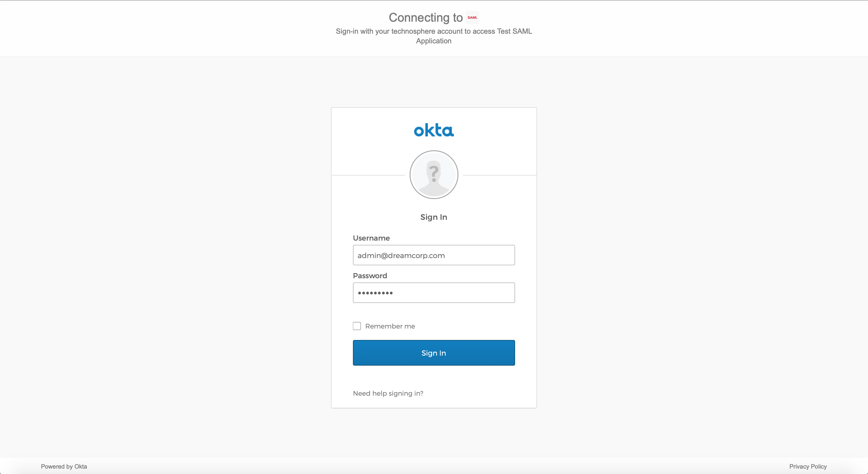
Task: Click the "Powered by Okta" footer text
Action: (x=64, y=466)
